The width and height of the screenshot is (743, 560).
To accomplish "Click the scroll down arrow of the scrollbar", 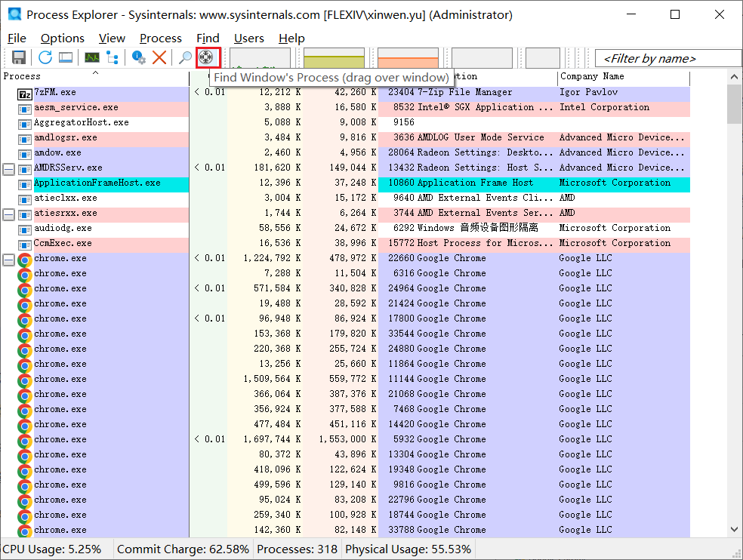I will coord(734,530).
